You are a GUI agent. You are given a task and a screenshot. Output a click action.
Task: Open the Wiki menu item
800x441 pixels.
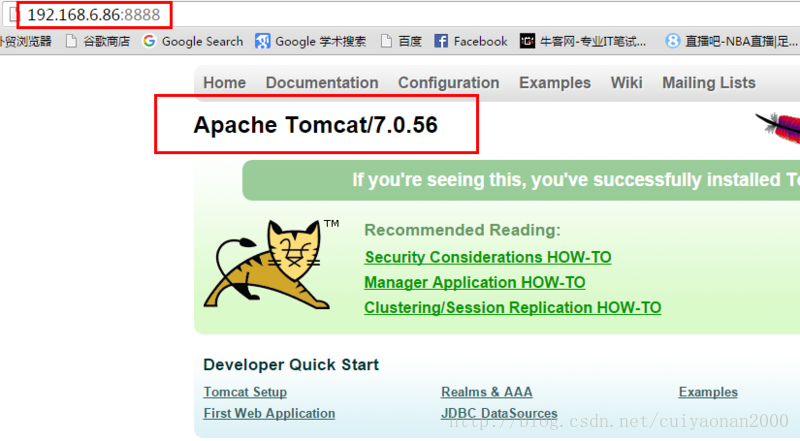click(x=627, y=83)
